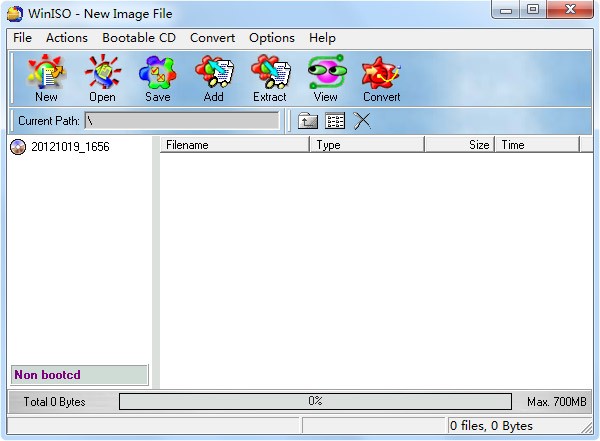Image resolution: width=600 pixels, height=441 pixels.
Task: Add files using the Add icon
Action: pyautogui.click(x=214, y=78)
